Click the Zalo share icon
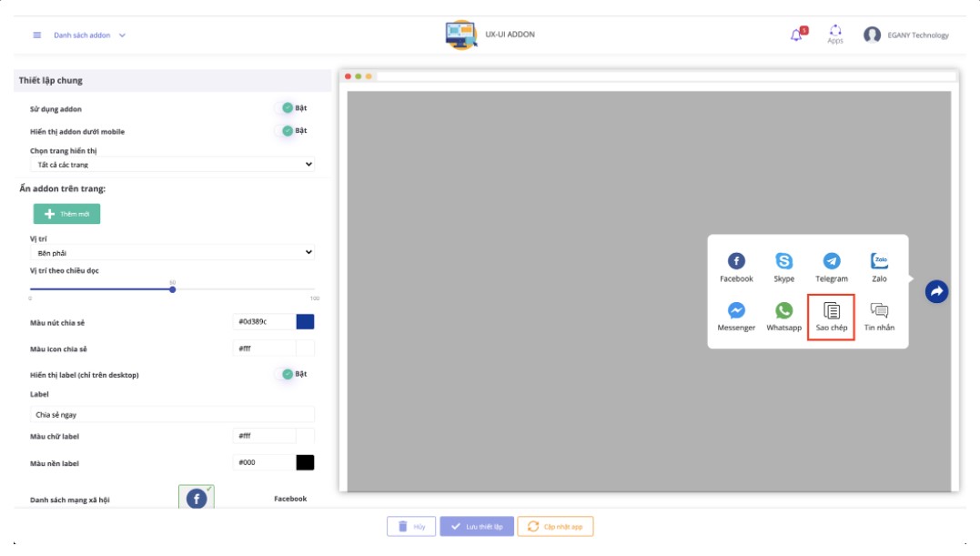The image size is (980, 556). click(x=879, y=261)
